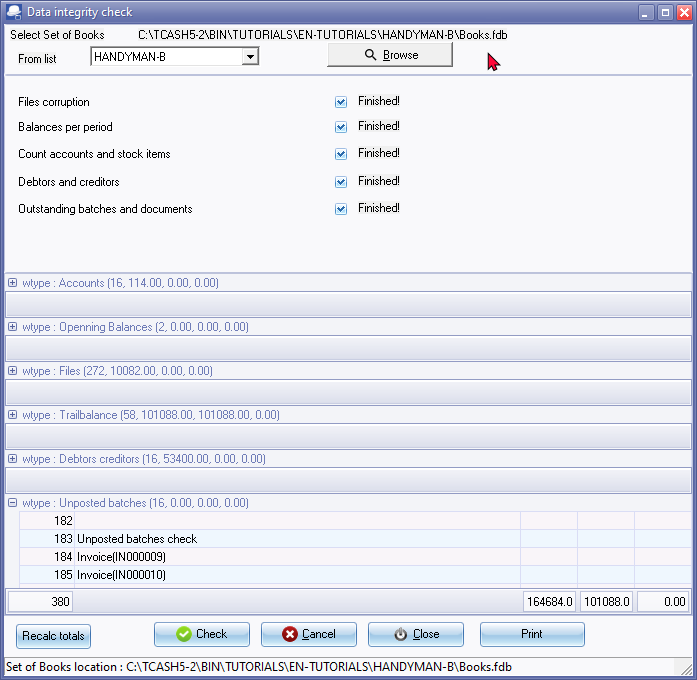Click the Data integrity check title bar icon
Screen dimensions: 697x680
(14, 12)
